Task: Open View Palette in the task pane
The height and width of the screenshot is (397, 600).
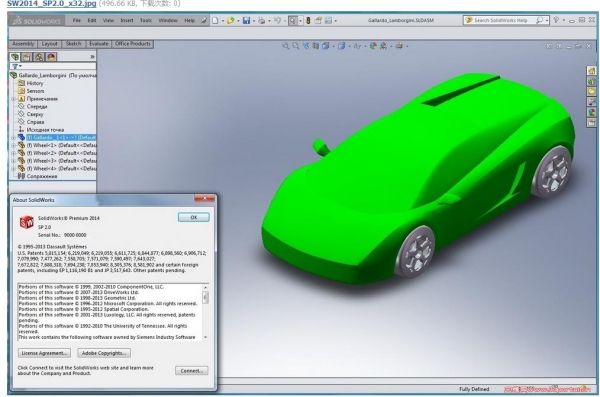Action: coord(592,102)
